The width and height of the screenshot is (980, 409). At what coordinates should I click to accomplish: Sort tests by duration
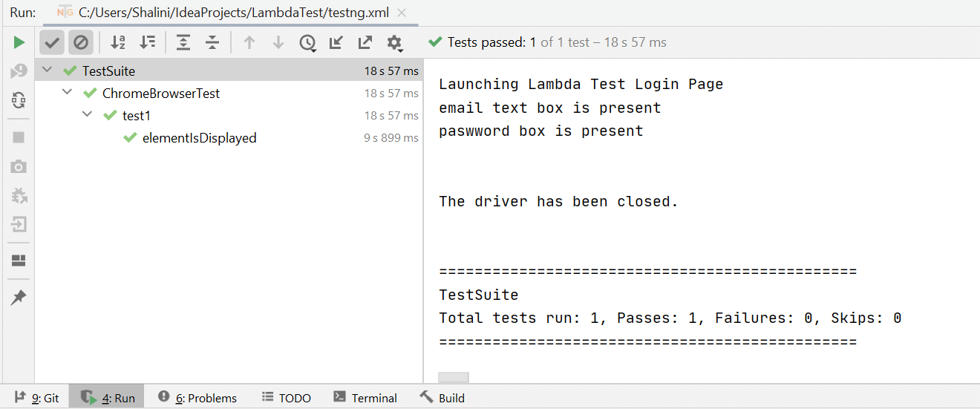pyautogui.click(x=148, y=42)
